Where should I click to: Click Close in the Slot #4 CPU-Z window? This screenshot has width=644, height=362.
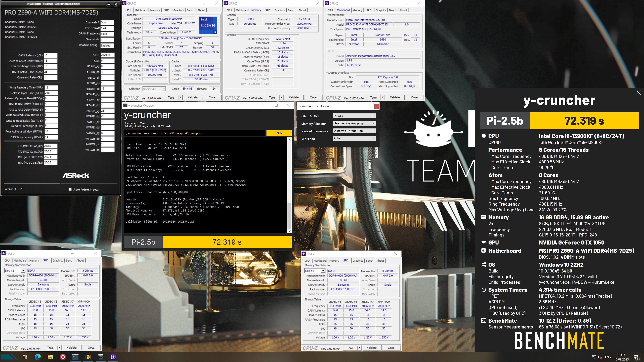click(x=391, y=348)
